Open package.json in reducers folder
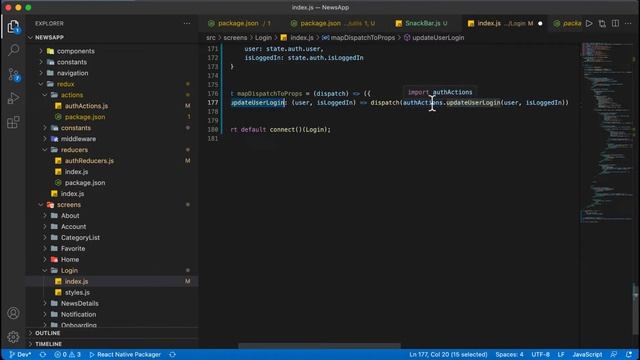640x360 pixels. click(85, 183)
